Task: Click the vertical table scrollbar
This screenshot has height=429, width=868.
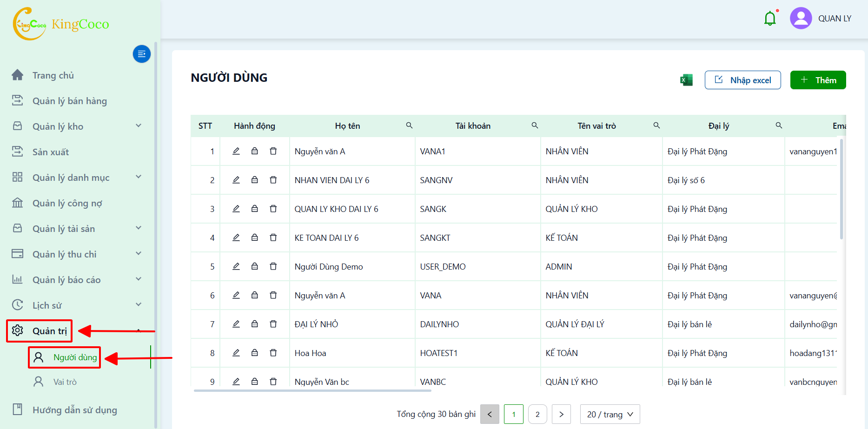Action: pyautogui.click(x=841, y=189)
